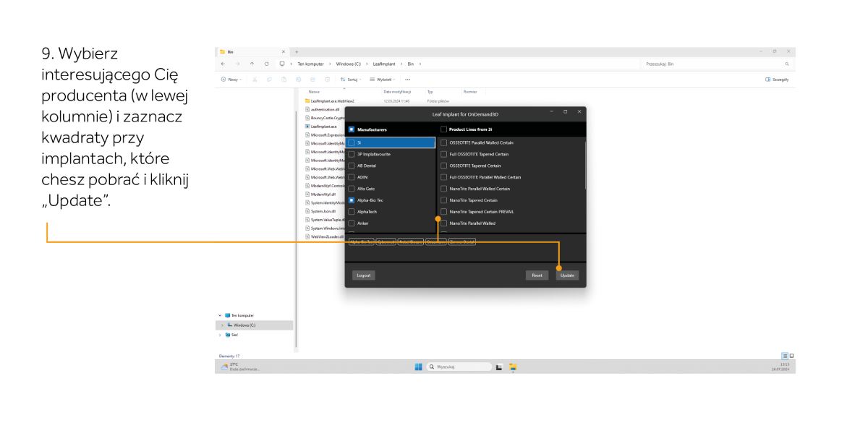This screenshot has width=868, height=423.
Task: Expand Windows (C:) in navigation tree
Action: (x=223, y=325)
